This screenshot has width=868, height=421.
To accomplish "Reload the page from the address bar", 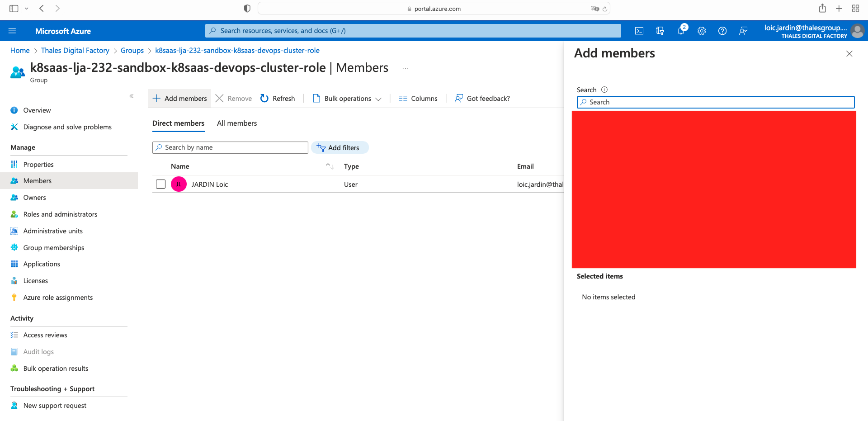I will [605, 9].
